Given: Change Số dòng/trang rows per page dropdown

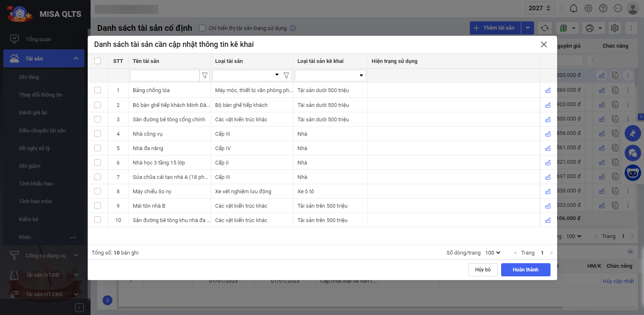Looking at the screenshot, I should pyautogui.click(x=492, y=252).
